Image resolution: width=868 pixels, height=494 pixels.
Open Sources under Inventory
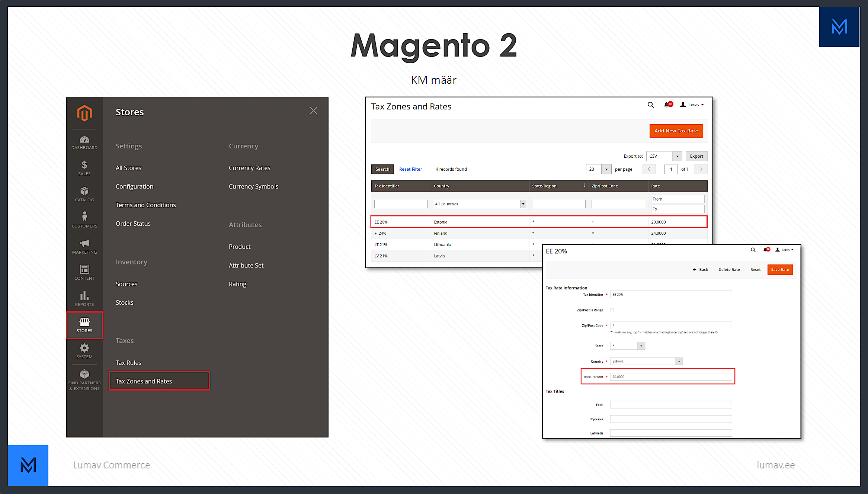(126, 284)
